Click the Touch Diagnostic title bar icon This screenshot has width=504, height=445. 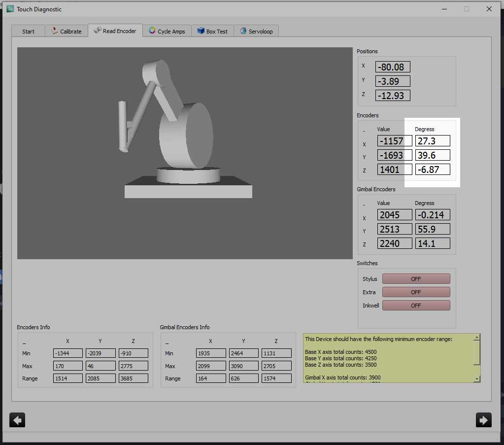[x=10, y=9]
